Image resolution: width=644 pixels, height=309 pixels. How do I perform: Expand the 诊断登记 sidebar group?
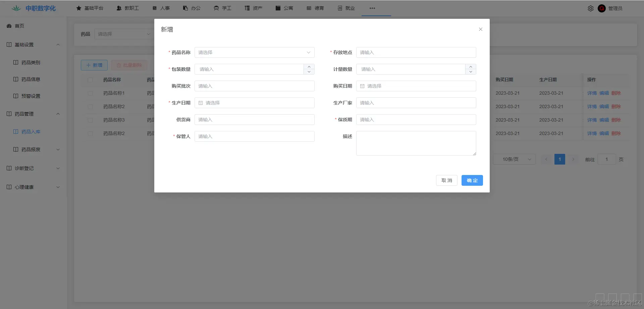(33, 168)
